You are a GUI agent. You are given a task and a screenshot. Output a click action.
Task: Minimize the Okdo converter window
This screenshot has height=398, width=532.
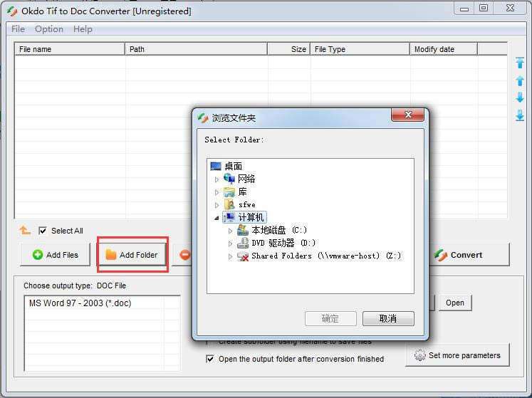pyautogui.click(x=464, y=9)
